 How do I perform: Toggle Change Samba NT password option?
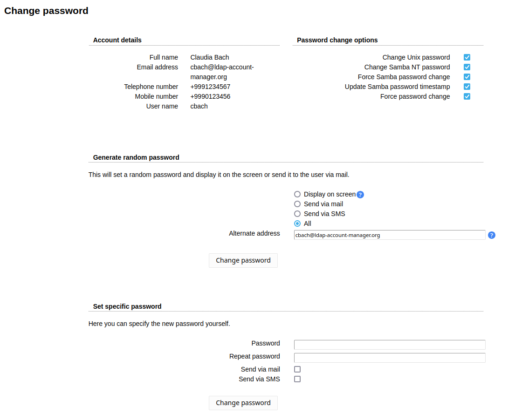pyautogui.click(x=467, y=67)
